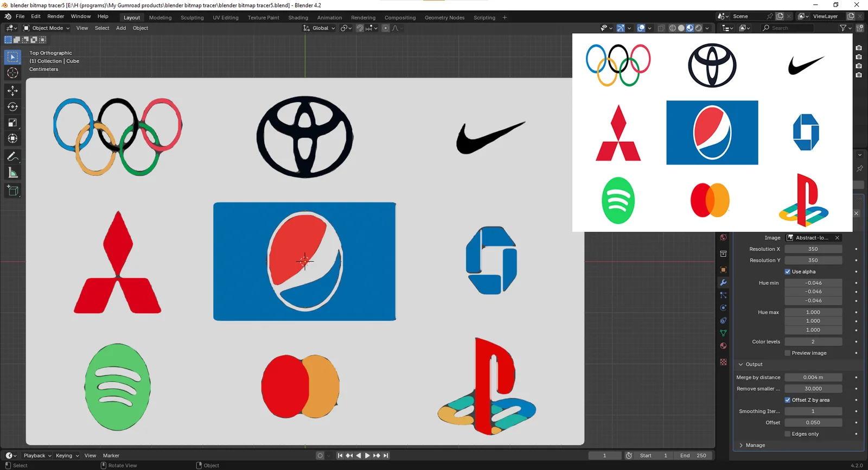Open the Keying dropdown in timeline

(67, 455)
